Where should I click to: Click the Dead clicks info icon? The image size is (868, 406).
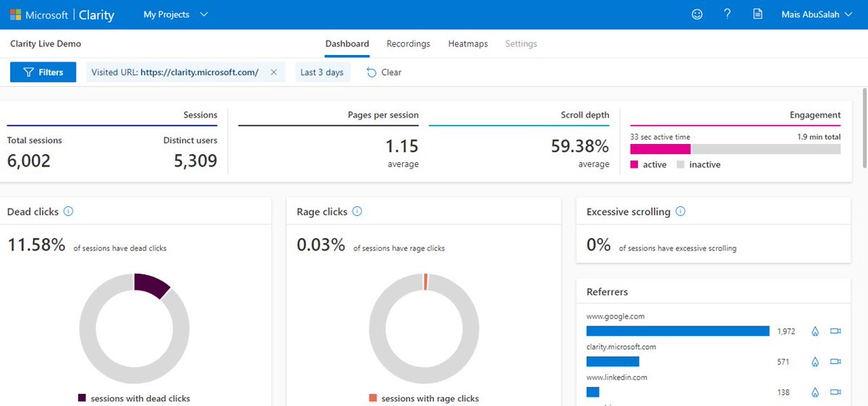(x=69, y=211)
